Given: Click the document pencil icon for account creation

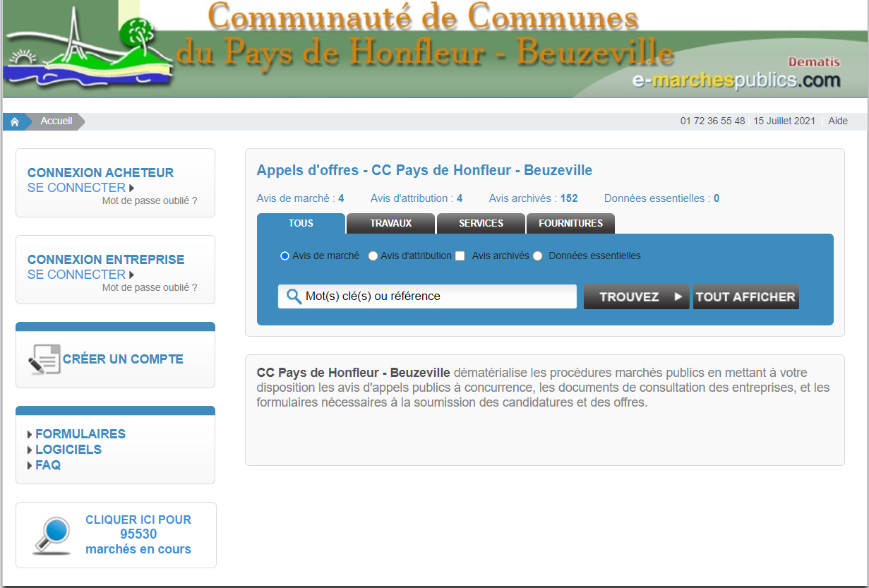Looking at the screenshot, I should [44, 359].
